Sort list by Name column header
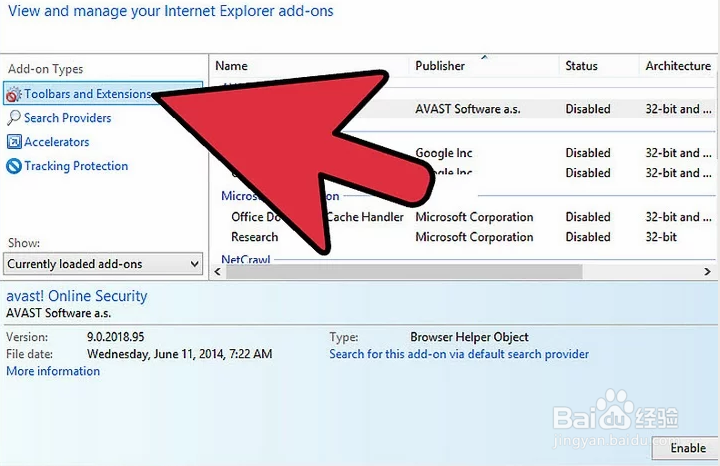 coord(231,66)
